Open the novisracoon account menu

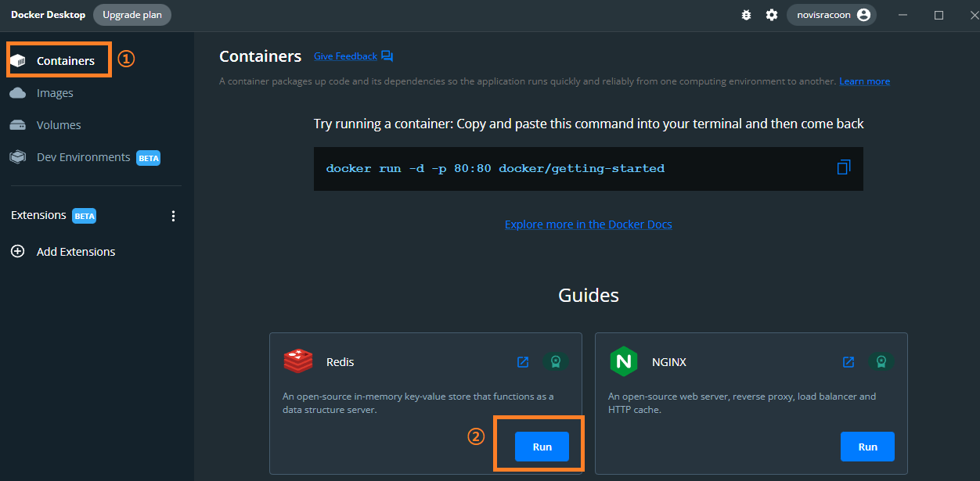click(x=830, y=15)
